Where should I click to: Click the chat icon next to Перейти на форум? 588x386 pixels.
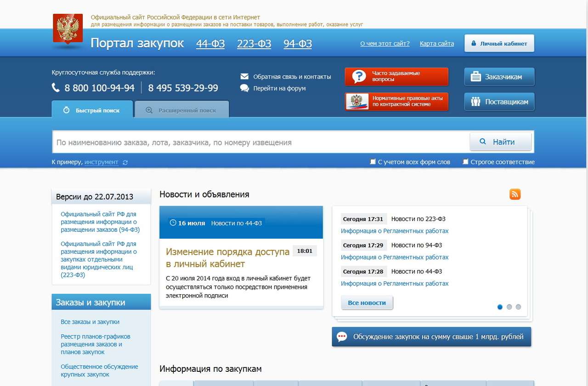(244, 88)
